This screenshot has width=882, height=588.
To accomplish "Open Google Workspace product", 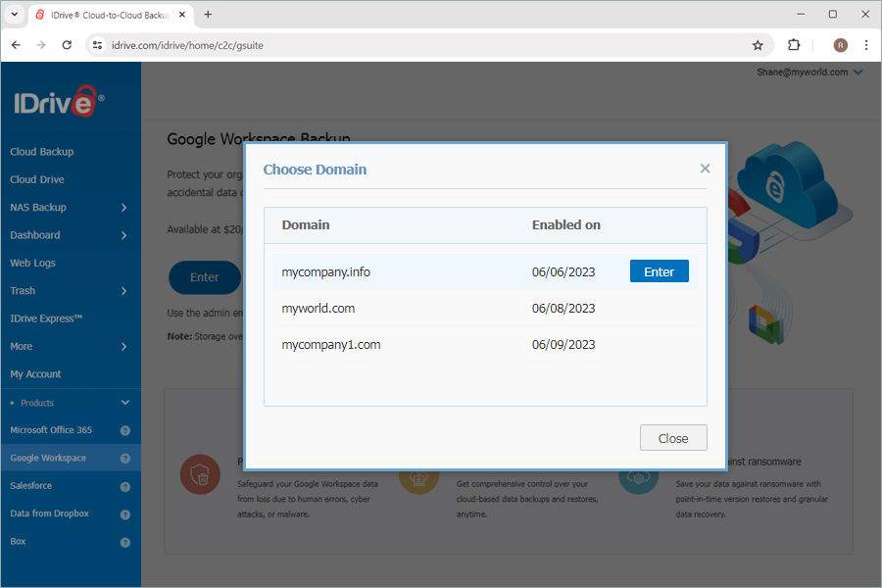I will [48, 458].
